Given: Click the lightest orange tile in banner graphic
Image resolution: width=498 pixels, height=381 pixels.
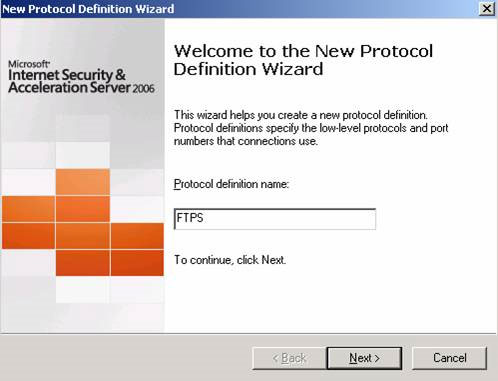Looking at the screenshot, I should pos(83,182).
